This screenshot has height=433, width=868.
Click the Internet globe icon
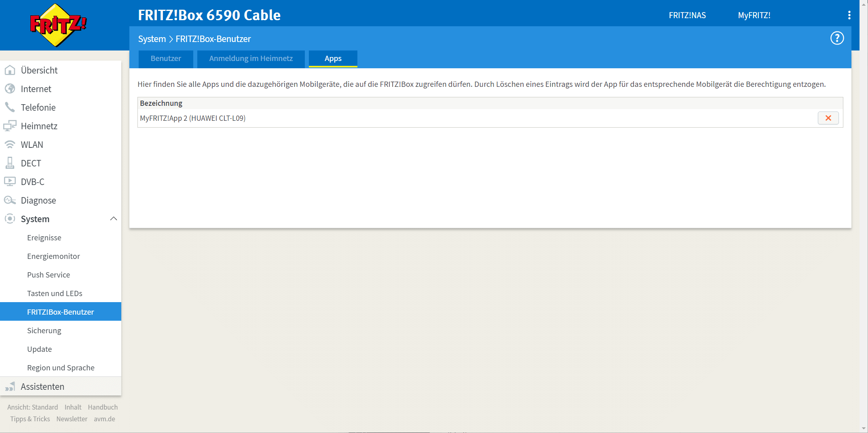click(10, 89)
